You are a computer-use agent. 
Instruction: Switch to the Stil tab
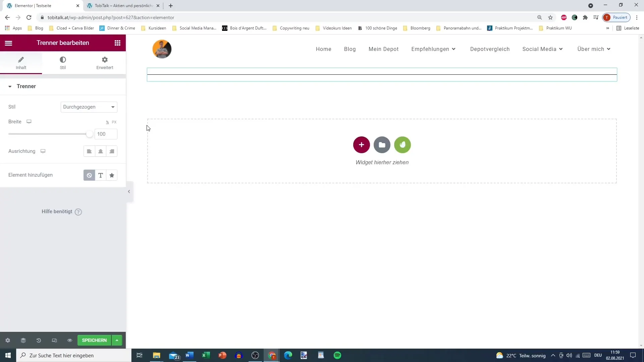pyautogui.click(x=63, y=63)
